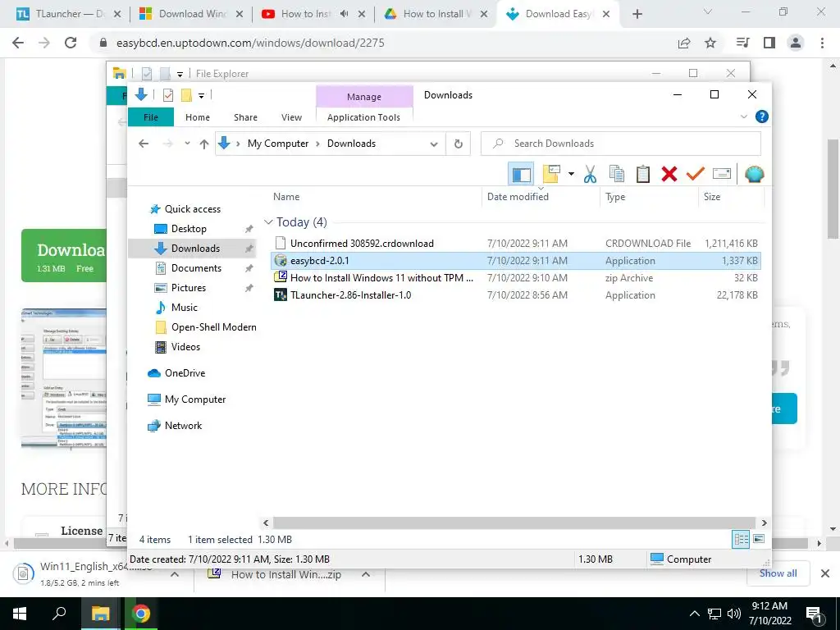This screenshot has height=630, width=840.
Task: Open Open-Shell Modern folder in sidebar
Action: point(213,327)
